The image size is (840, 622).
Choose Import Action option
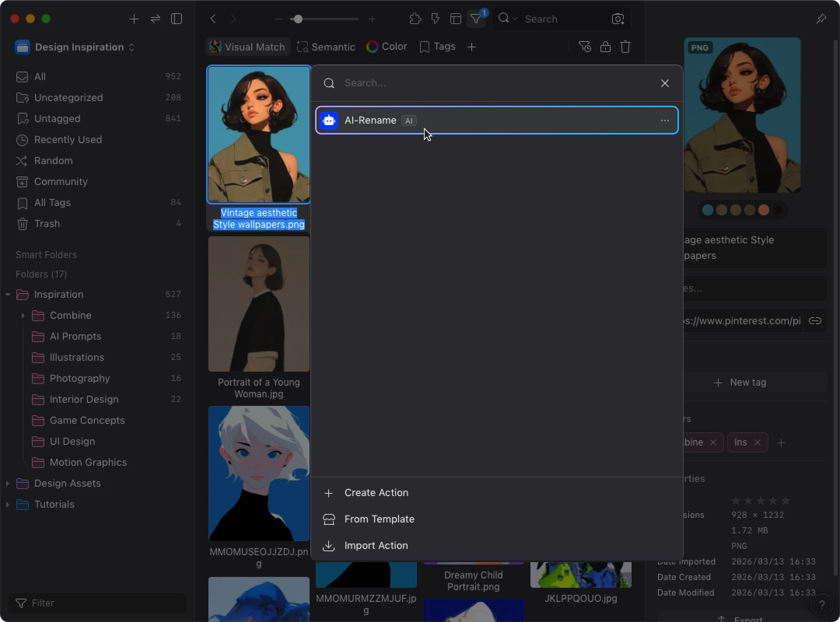tap(376, 545)
